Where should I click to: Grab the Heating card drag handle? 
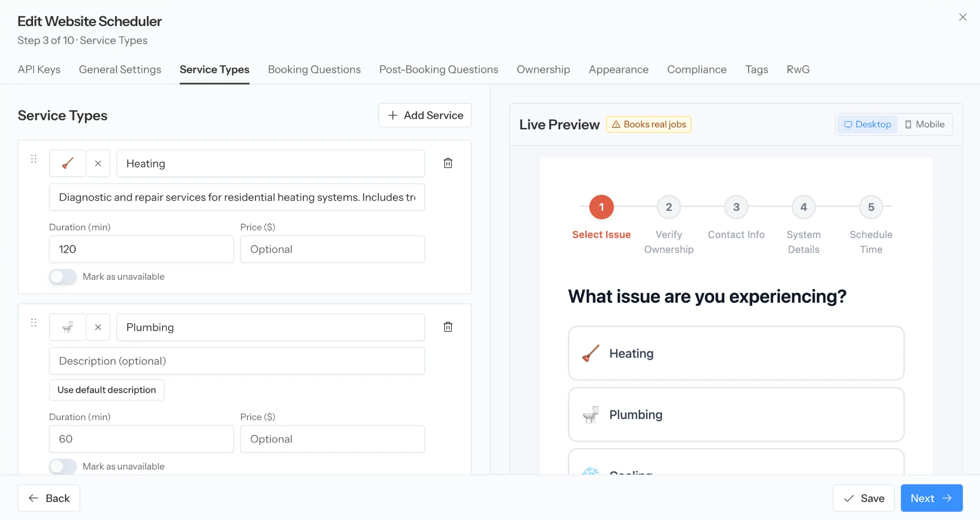pyautogui.click(x=34, y=159)
